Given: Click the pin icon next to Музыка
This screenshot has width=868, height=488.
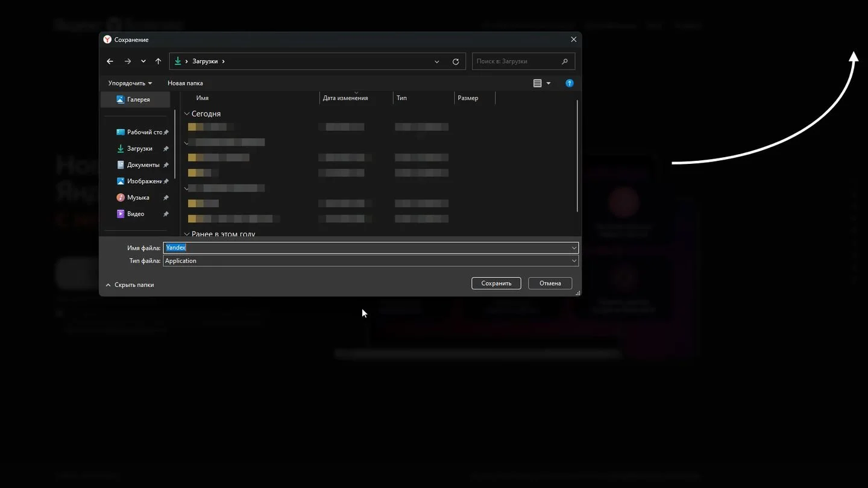Looking at the screenshot, I should pos(166,198).
